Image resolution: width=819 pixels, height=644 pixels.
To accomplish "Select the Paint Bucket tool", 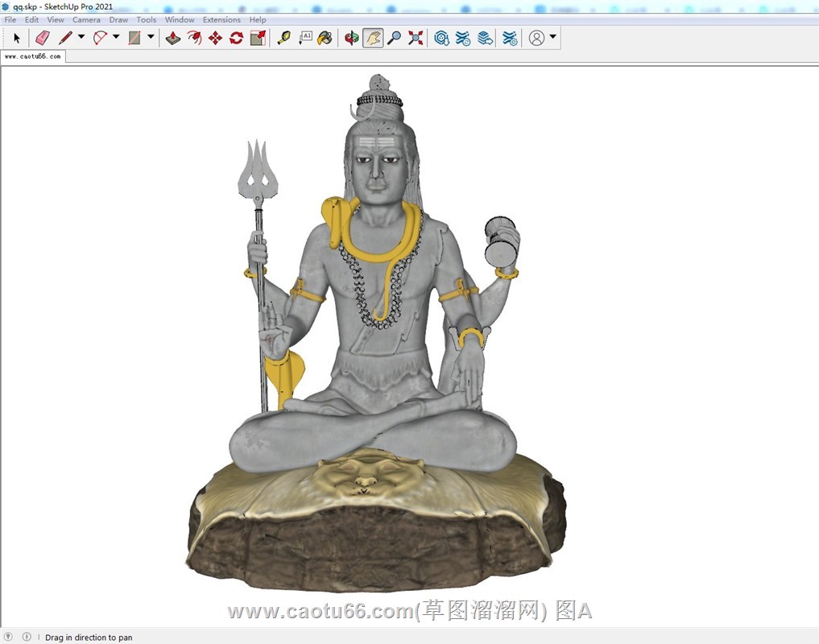I will click(x=325, y=38).
